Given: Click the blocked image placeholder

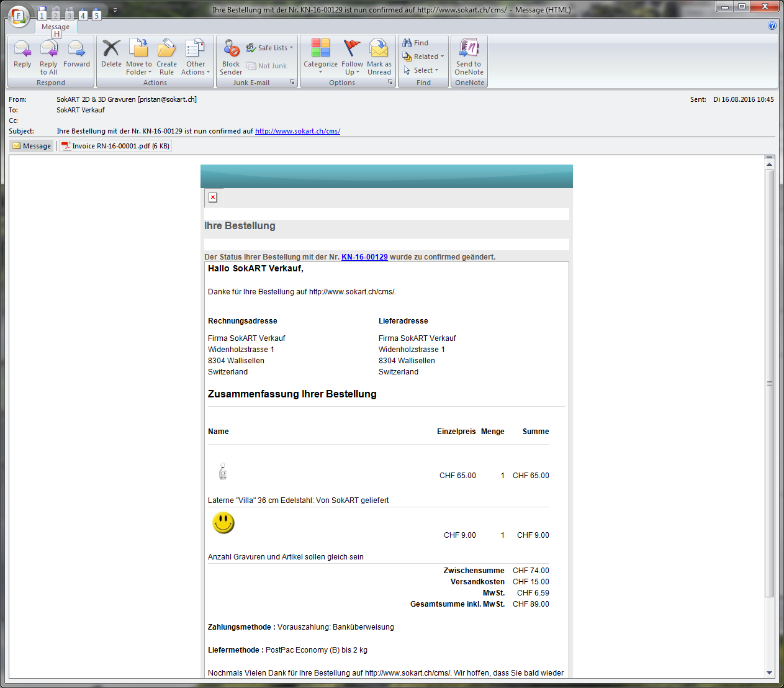Looking at the screenshot, I should click(x=213, y=197).
